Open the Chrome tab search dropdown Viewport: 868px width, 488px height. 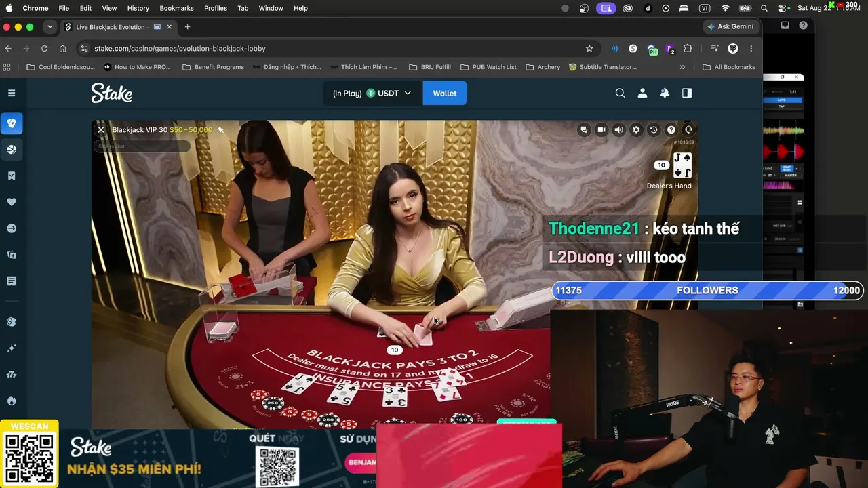50,27
